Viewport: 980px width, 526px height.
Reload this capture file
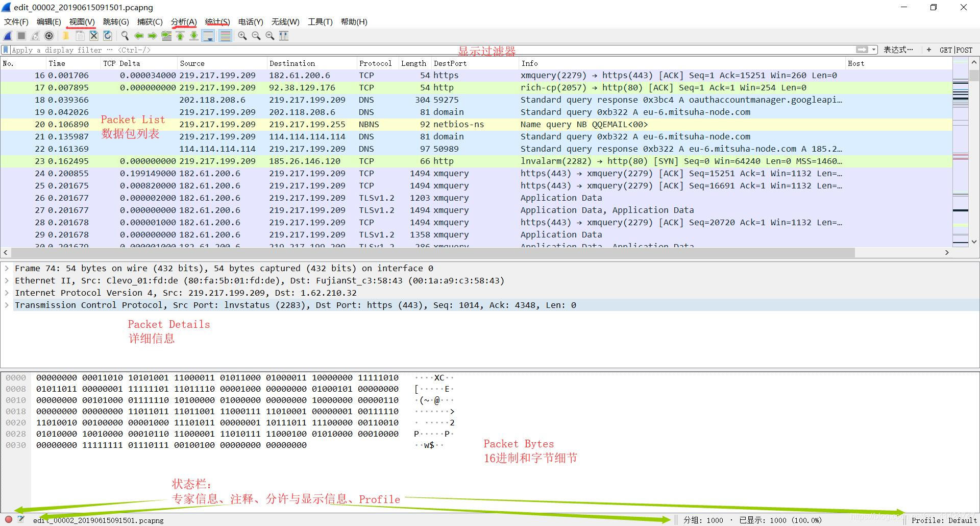pos(107,36)
